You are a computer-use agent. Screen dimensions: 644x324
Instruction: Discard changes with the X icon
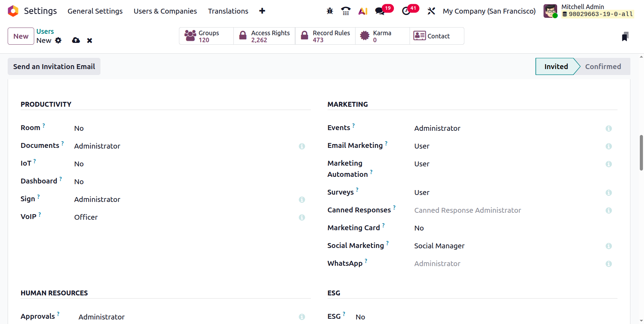90,40
